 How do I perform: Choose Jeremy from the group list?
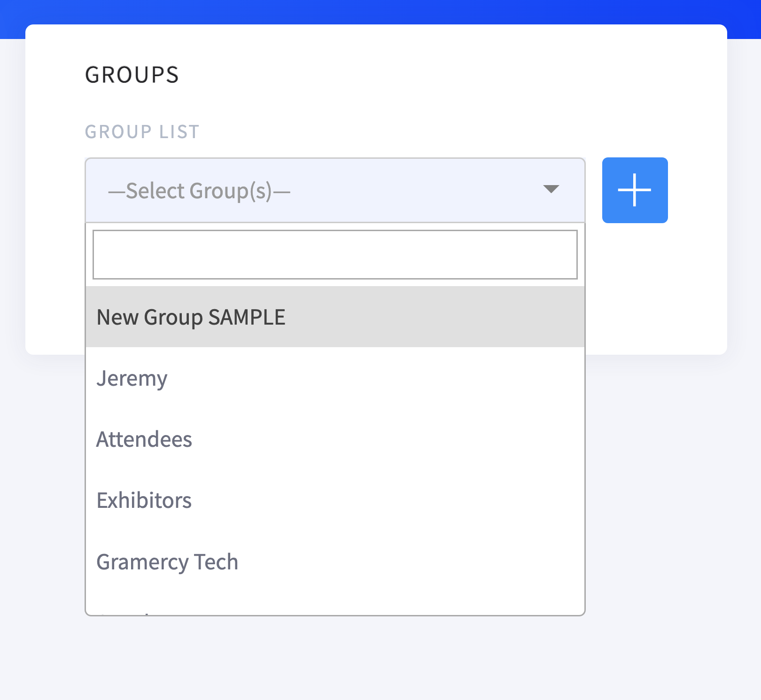point(335,378)
